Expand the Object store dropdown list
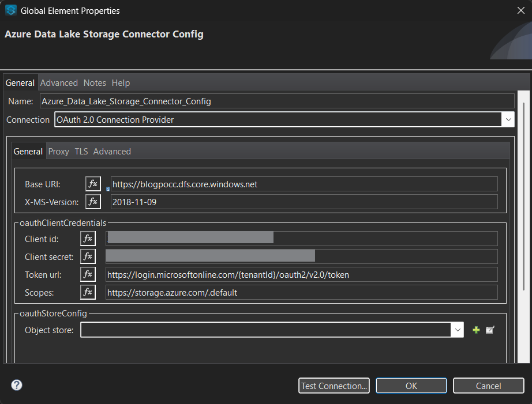Viewport: 532px width, 404px height. [x=458, y=330]
